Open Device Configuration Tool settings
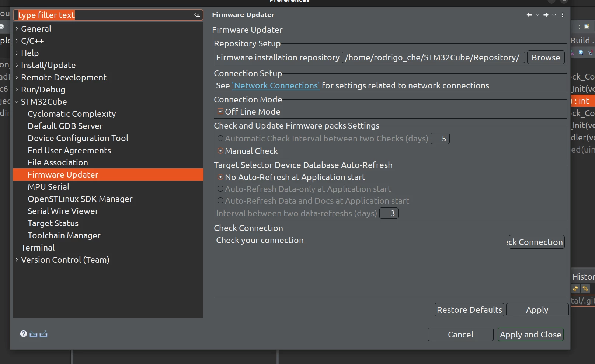 78,138
